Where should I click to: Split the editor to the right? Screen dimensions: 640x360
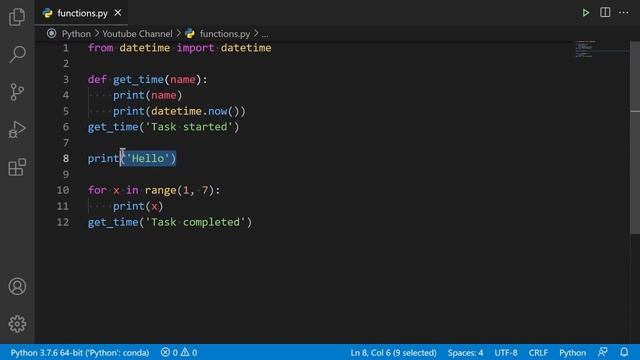605,12
